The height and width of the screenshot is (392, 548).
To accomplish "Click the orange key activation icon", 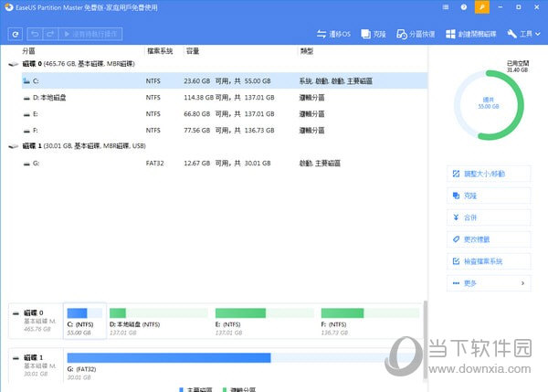I will (x=482, y=7).
